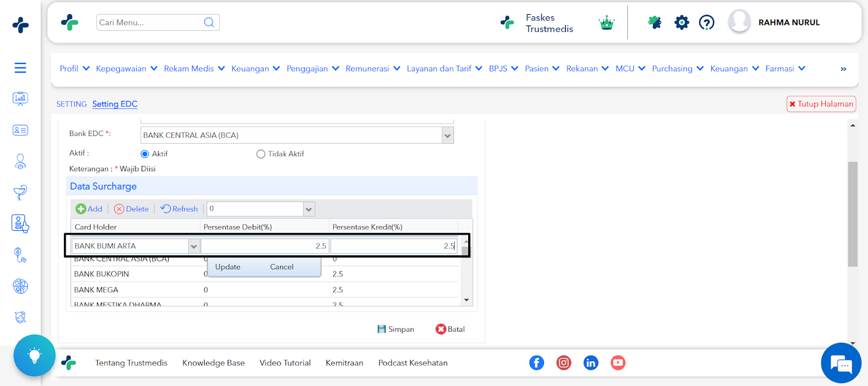868x386 pixels.
Task: Expand the Rekam Medis menu
Action: (194, 68)
